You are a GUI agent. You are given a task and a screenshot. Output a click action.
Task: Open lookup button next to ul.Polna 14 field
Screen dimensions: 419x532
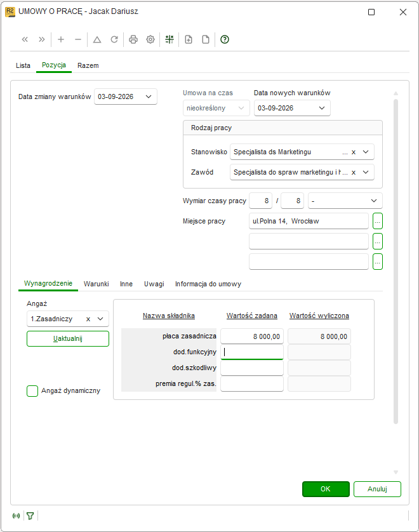pyautogui.click(x=378, y=221)
